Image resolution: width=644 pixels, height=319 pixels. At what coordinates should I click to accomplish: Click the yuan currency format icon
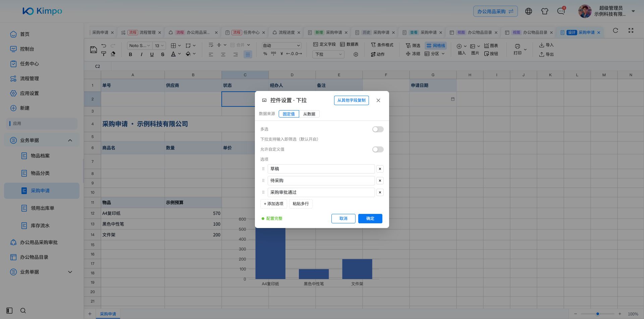pos(281,54)
